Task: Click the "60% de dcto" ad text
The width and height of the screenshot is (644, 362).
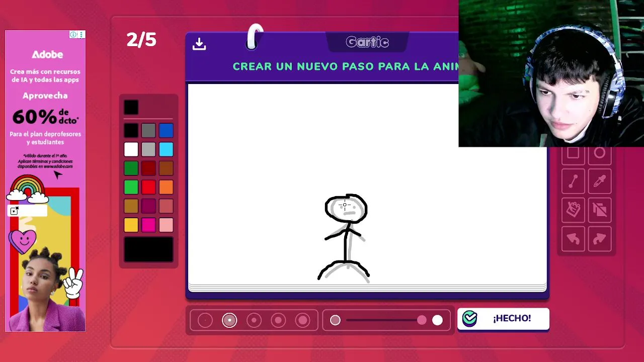Action: (45, 117)
